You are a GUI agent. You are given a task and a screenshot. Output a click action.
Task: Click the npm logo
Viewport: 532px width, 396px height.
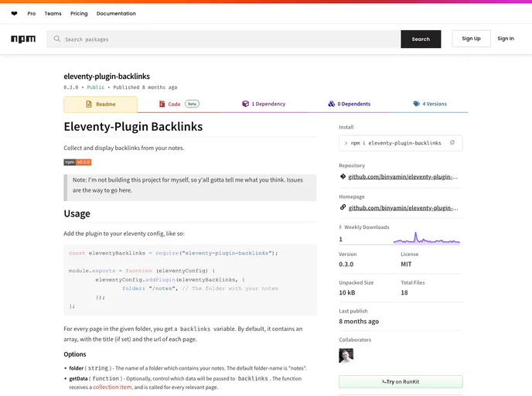(x=23, y=39)
